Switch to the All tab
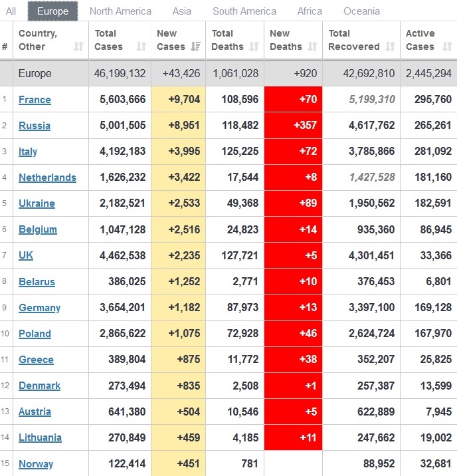457x476 pixels. pyautogui.click(x=11, y=11)
